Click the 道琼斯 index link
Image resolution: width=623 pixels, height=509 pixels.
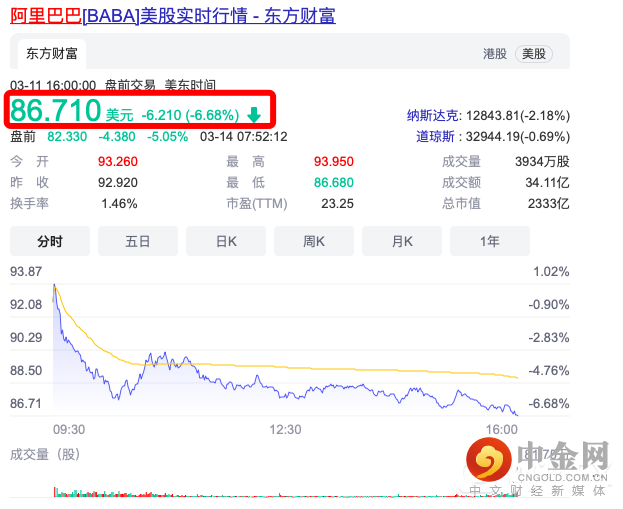435,137
